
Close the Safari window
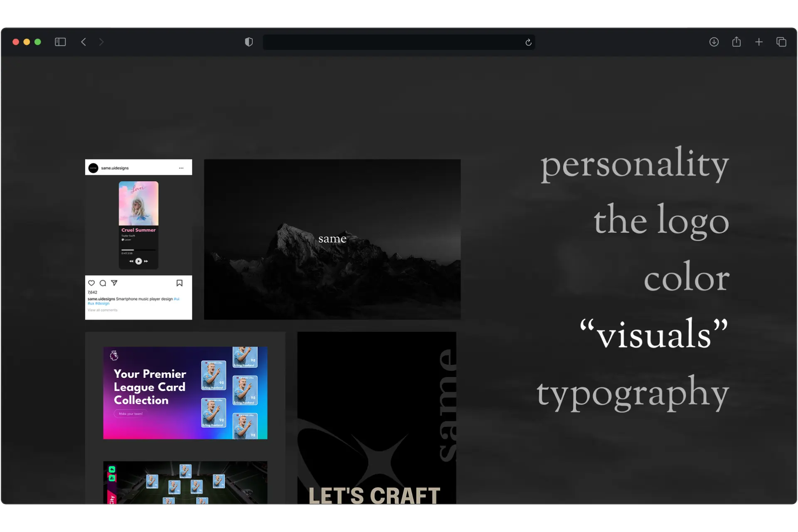point(16,42)
